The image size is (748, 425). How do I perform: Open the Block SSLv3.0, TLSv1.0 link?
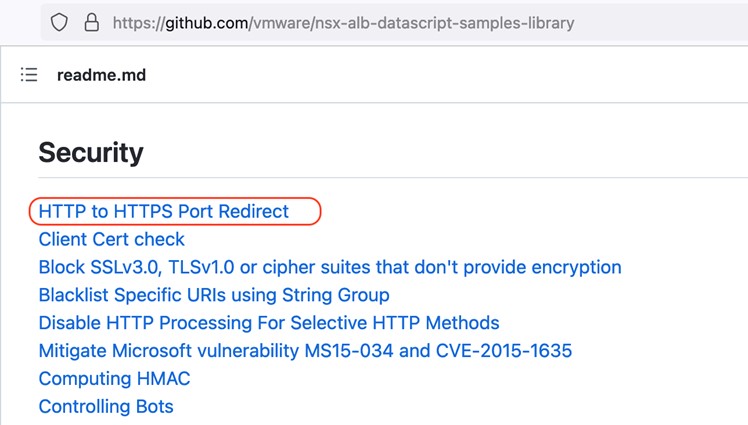[x=329, y=267]
